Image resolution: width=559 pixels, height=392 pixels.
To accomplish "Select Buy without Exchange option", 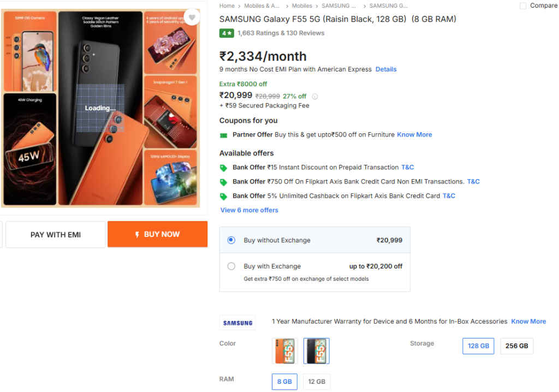I will pos(231,240).
